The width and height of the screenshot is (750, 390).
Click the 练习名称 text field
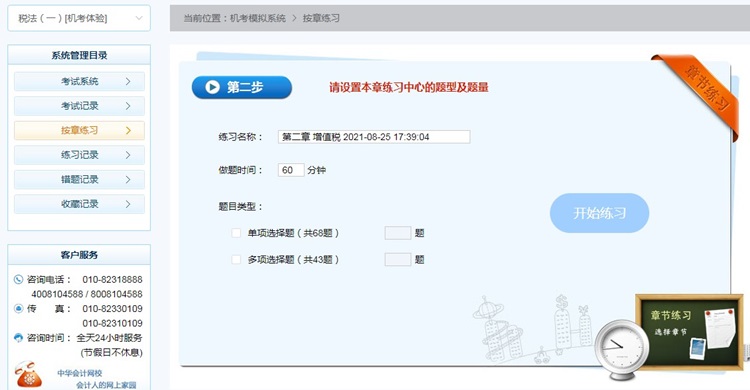(x=374, y=137)
